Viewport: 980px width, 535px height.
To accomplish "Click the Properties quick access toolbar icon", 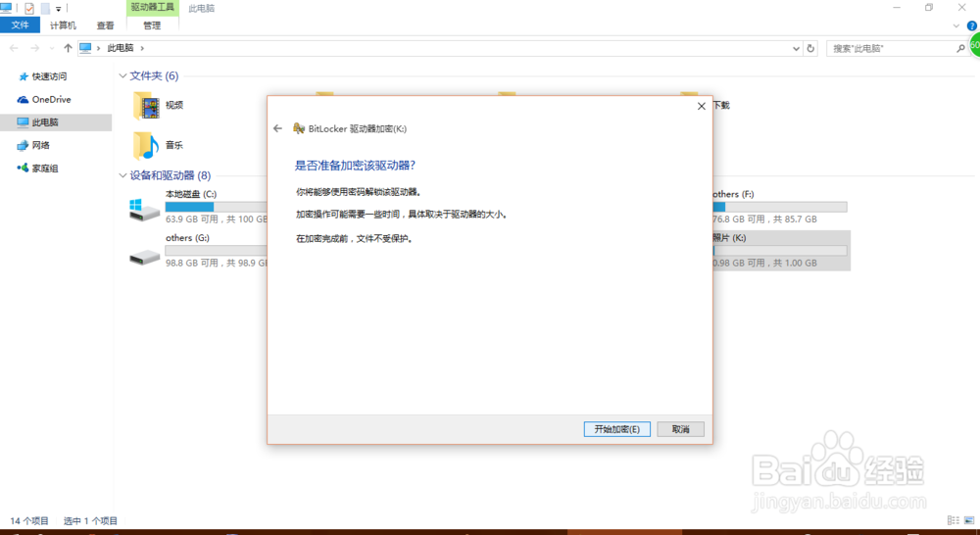I will (28, 8).
